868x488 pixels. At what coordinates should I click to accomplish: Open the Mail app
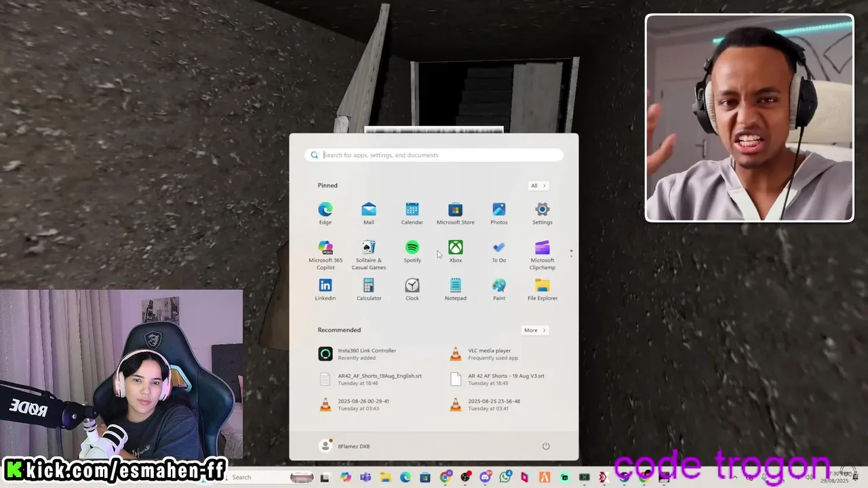(x=368, y=213)
